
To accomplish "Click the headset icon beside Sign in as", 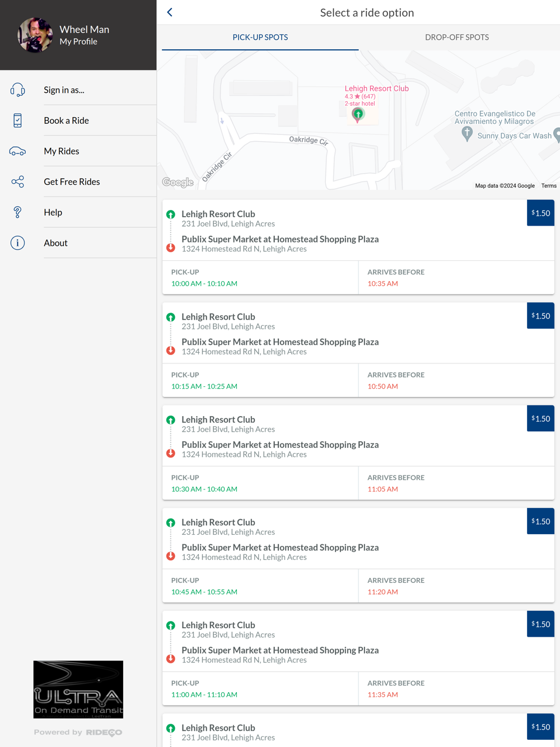I will point(17,90).
